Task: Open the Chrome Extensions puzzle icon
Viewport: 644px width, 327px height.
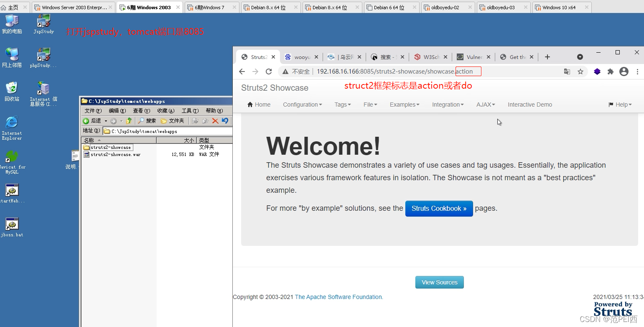Action: coord(611,72)
